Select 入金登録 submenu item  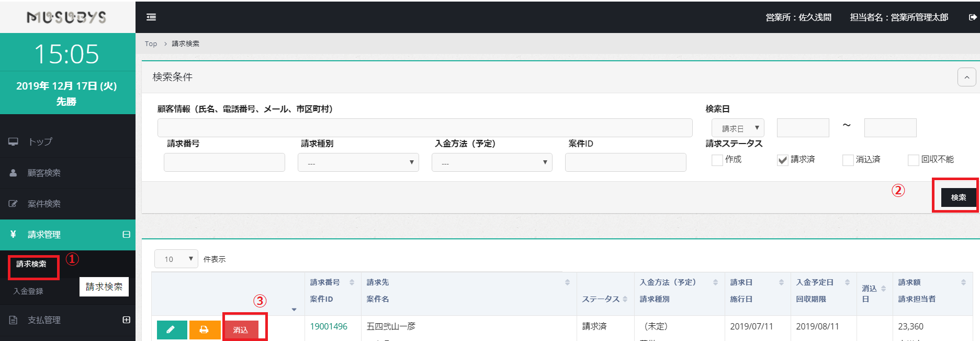(28, 291)
